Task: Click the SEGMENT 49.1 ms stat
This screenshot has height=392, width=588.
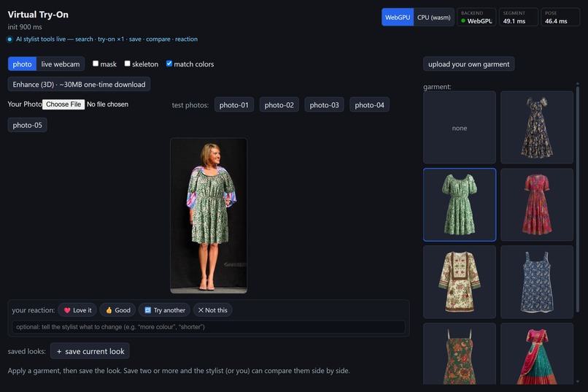Action: click(518, 18)
